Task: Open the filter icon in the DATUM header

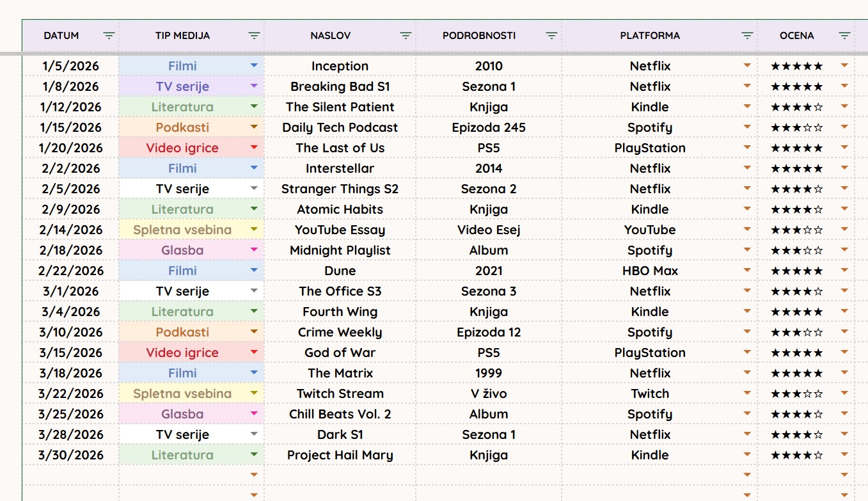Action: (109, 36)
